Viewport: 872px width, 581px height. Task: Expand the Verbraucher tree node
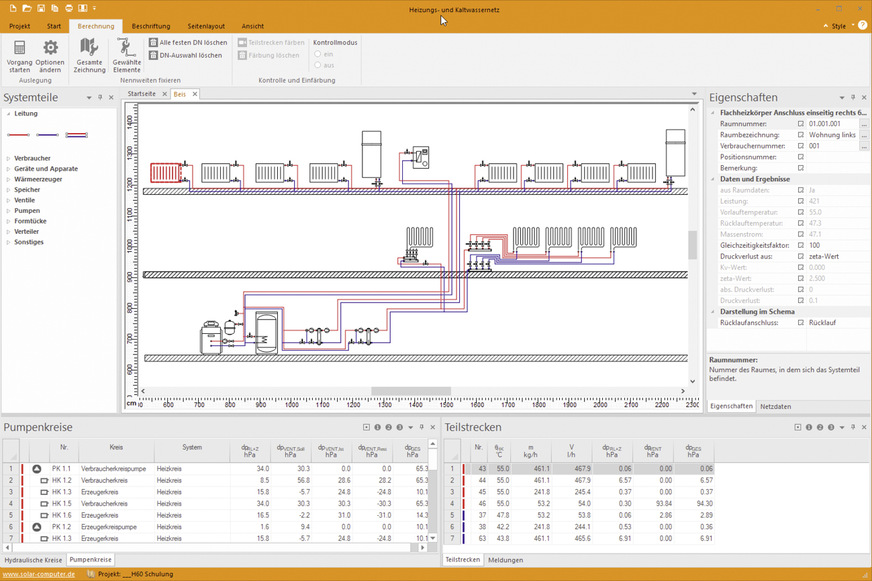(x=8, y=158)
